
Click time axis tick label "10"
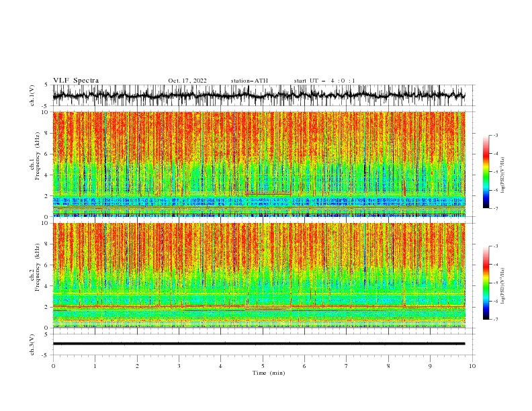[x=472, y=366]
